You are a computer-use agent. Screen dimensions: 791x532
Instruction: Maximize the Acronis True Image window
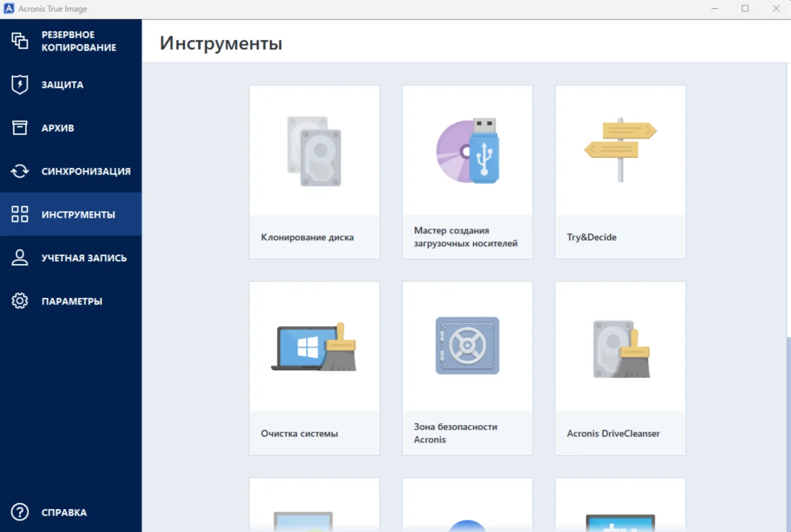click(x=745, y=9)
